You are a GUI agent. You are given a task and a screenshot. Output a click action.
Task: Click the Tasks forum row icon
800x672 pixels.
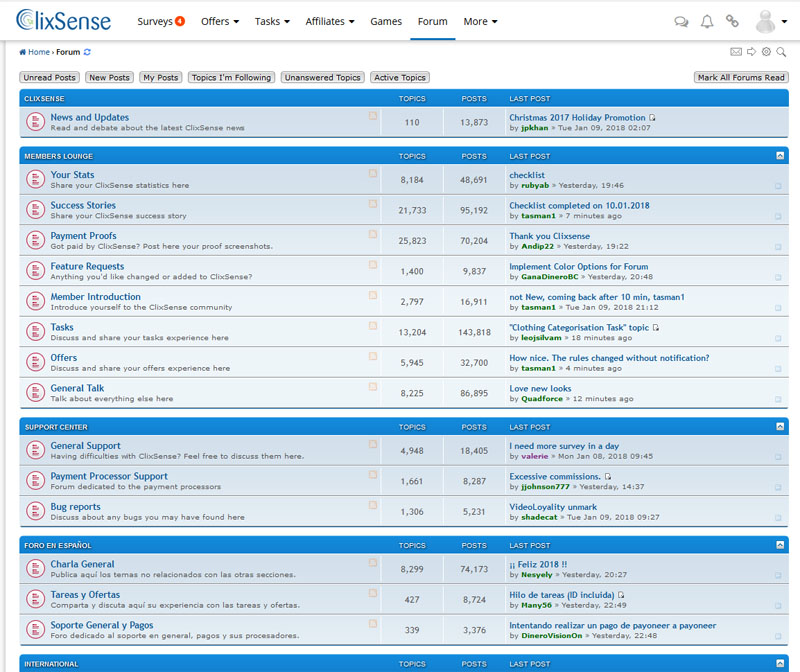tap(36, 332)
